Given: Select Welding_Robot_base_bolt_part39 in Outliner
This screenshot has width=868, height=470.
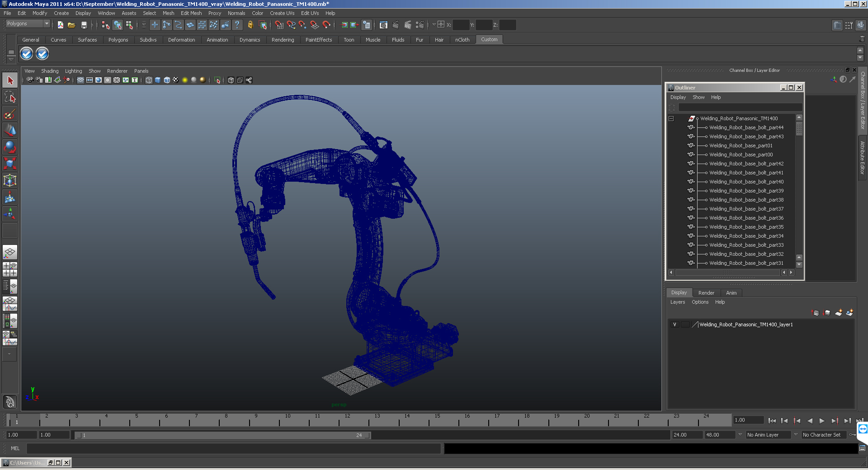Looking at the screenshot, I should [746, 191].
